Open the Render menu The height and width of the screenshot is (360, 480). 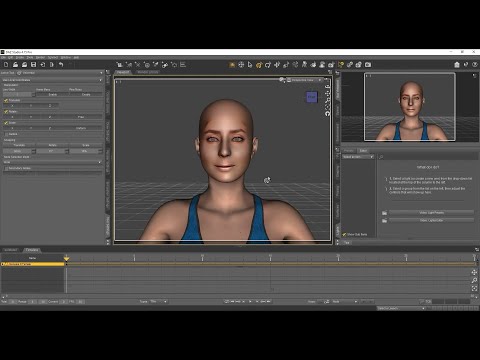tap(40, 58)
